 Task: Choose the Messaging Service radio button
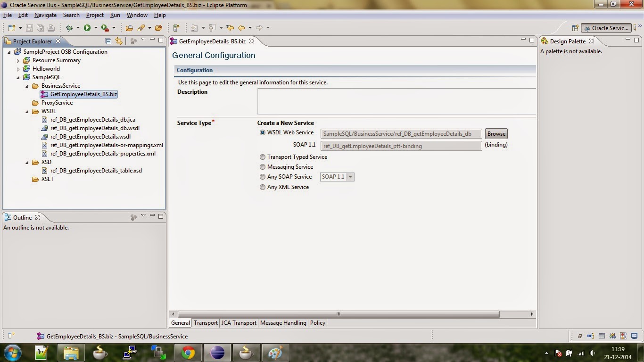point(263,166)
